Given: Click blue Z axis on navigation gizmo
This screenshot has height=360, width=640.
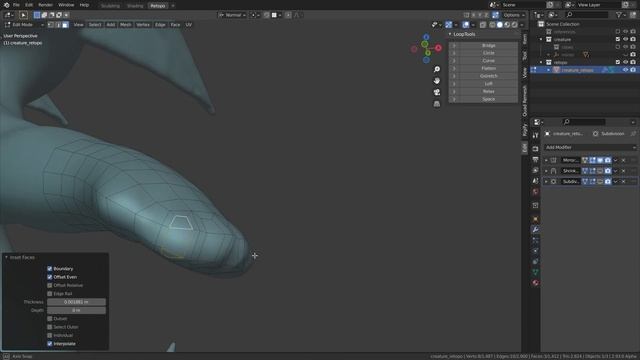Looking at the screenshot, I should (426, 37).
